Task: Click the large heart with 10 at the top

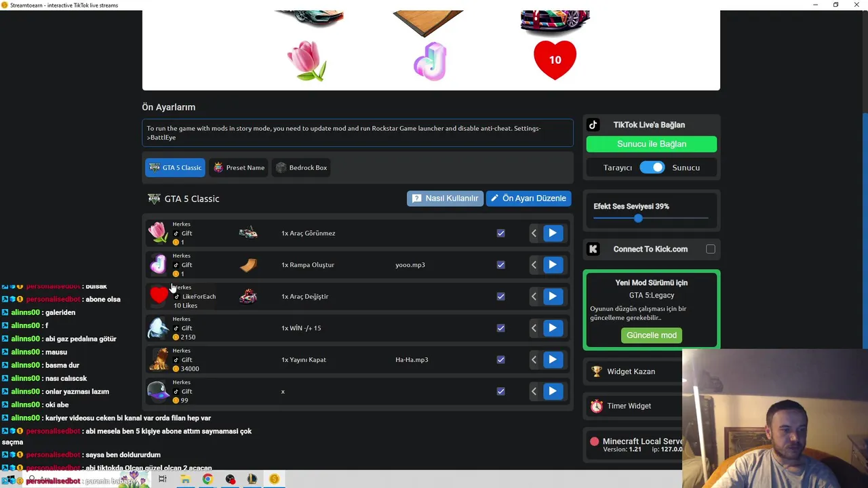Action: (x=555, y=60)
